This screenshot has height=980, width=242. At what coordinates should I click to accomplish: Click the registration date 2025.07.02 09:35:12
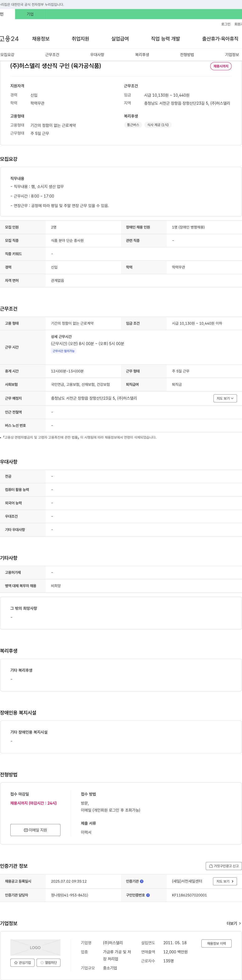click(69, 881)
